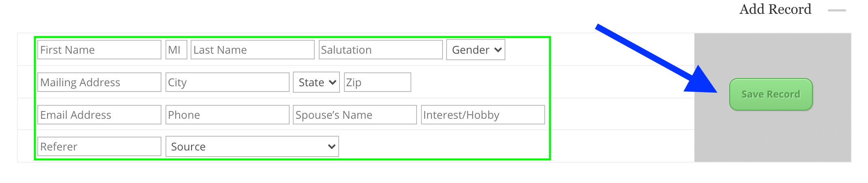
Task: Click the Spouse's Name field
Action: pos(355,115)
